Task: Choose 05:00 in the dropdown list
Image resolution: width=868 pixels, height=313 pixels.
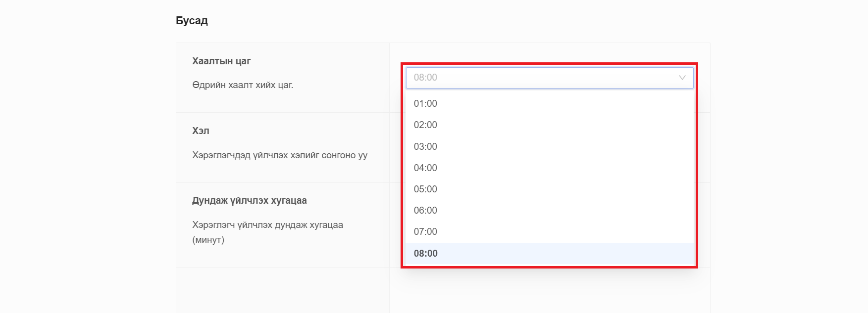Action: click(426, 189)
